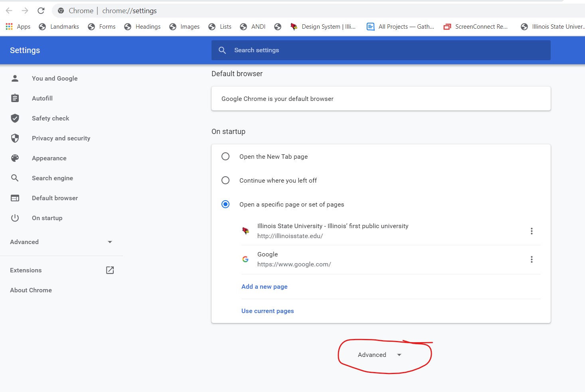Click the Appearance palette icon
This screenshot has width=585, height=392.
pos(15,158)
